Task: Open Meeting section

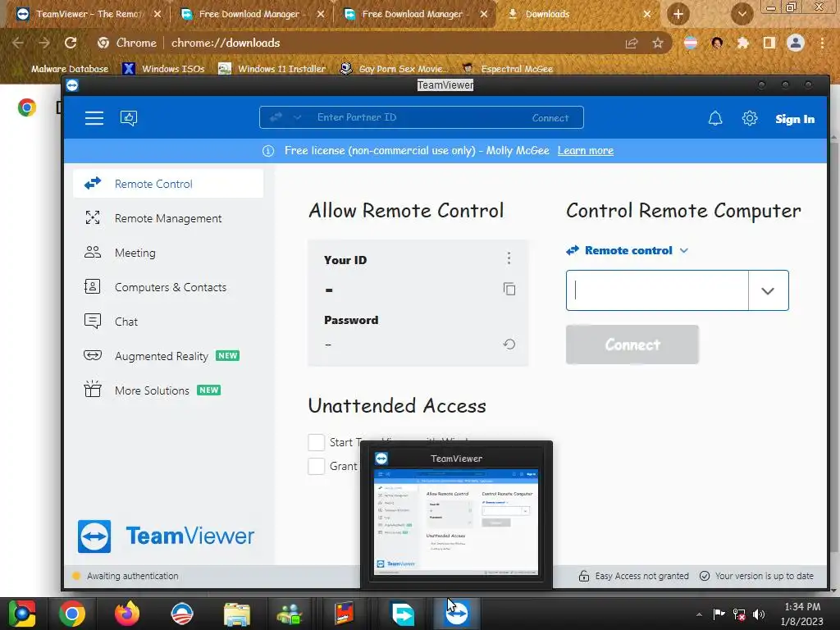Action: coord(168,253)
